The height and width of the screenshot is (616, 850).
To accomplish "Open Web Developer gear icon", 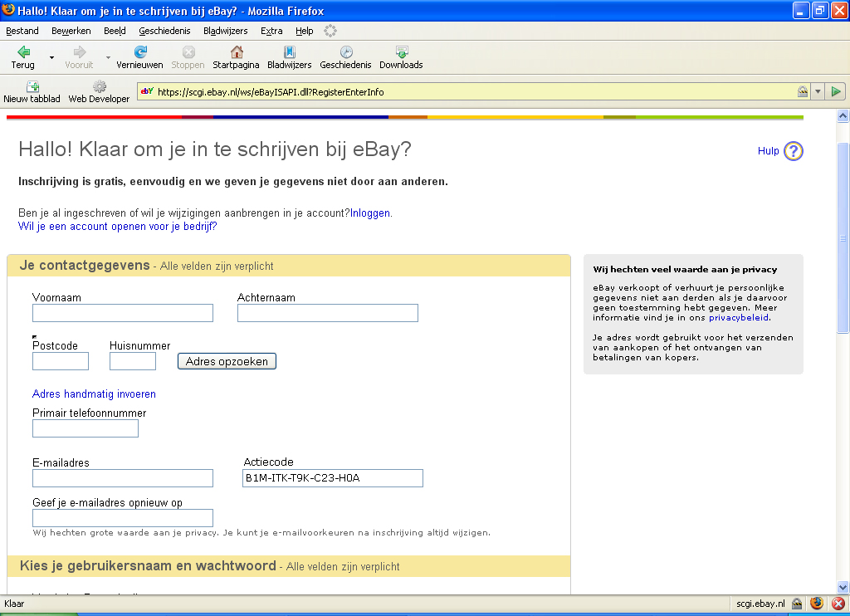I will [x=99, y=86].
